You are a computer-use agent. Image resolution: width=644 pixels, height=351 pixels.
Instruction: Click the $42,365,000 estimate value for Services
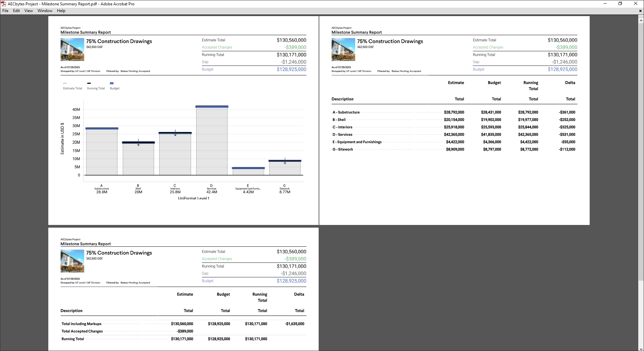pos(454,134)
